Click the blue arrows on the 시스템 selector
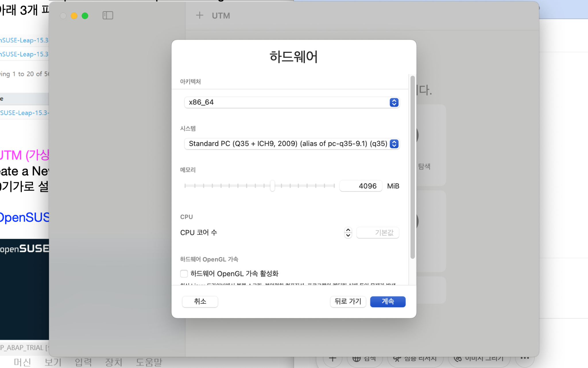588x368 pixels. (x=394, y=144)
